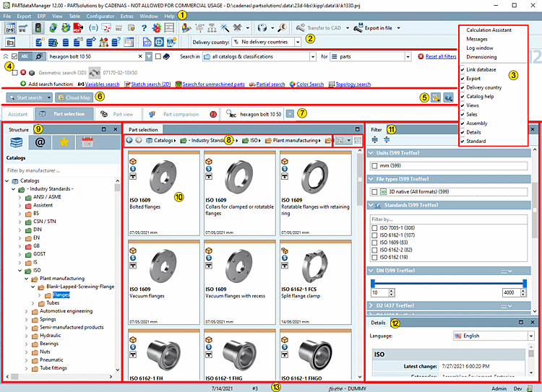Screen dimensions: 542x392
Task: Expand the Automotive engineering tree node
Action: click(26, 311)
